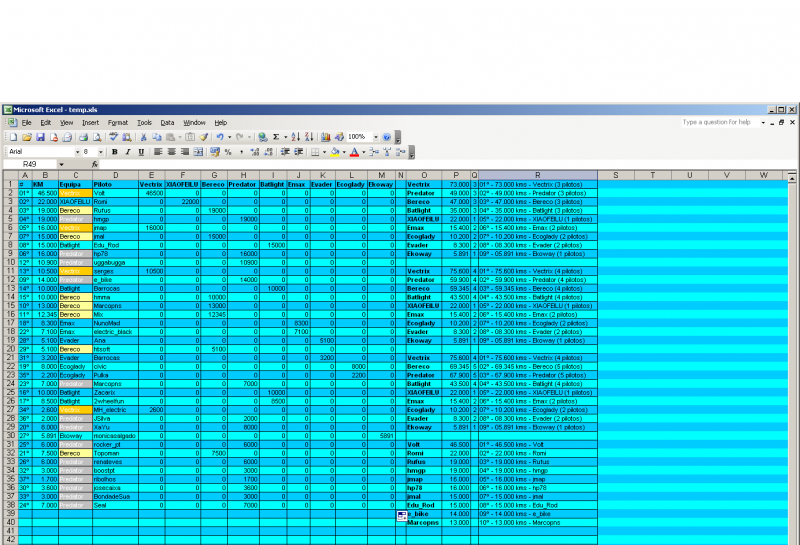The height and width of the screenshot is (545, 800).
Task: Open AutoSum function dropdown arrow
Action: [x=285, y=137]
